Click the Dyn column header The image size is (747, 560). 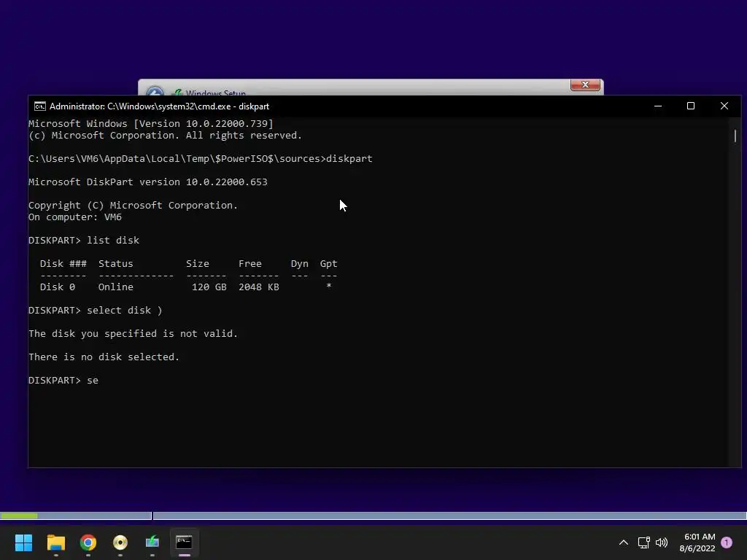[299, 264]
